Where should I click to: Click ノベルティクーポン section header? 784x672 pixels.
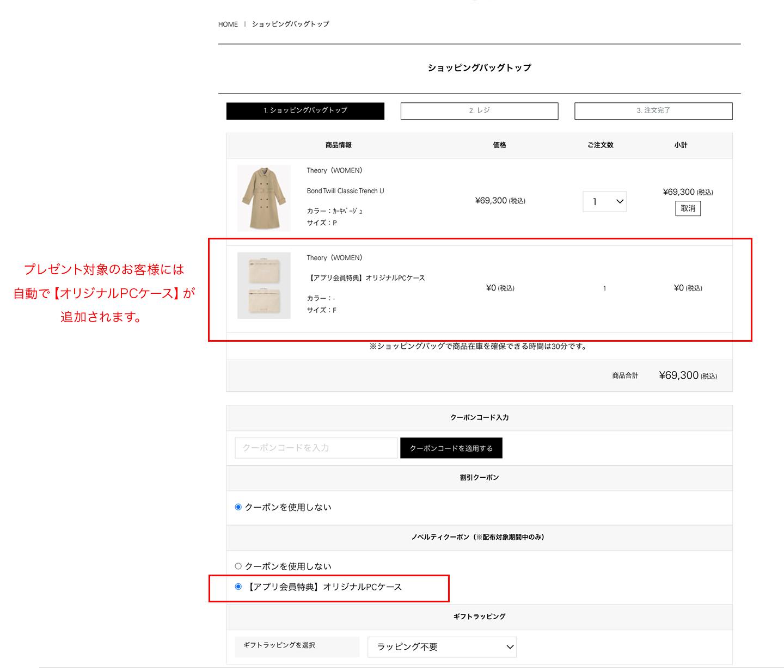480,537
